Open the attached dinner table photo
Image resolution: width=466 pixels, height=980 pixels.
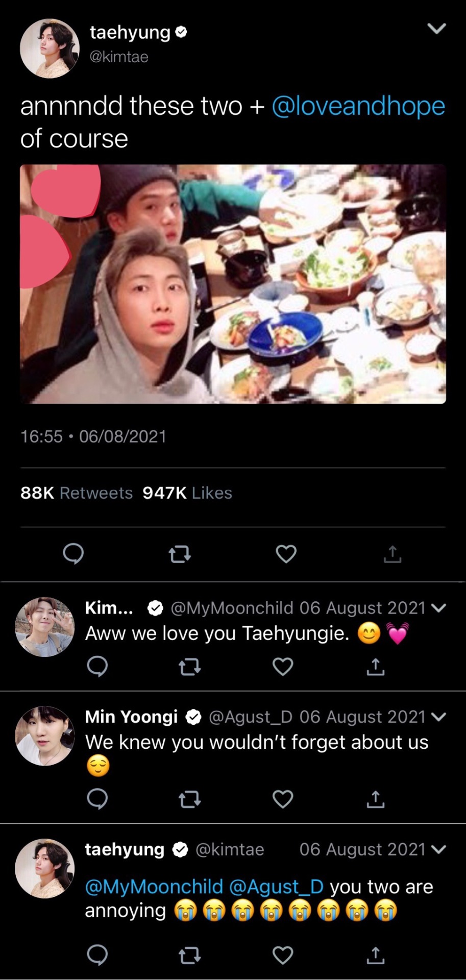[x=233, y=284]
